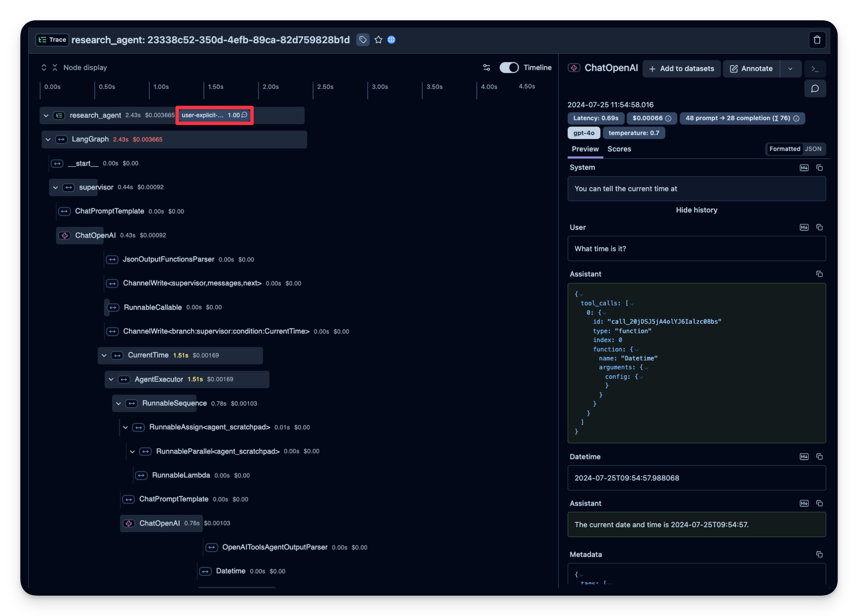Click Add to datasets button
The width and height of the screenshot is (858, 616).
click(681, 68)
